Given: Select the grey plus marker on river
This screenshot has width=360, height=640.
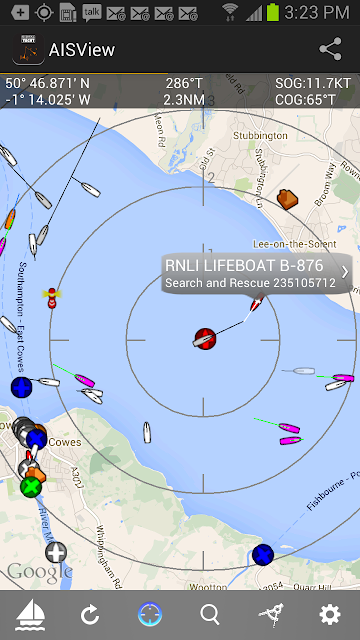Looking at the screenshot, I should click(56, 552).
